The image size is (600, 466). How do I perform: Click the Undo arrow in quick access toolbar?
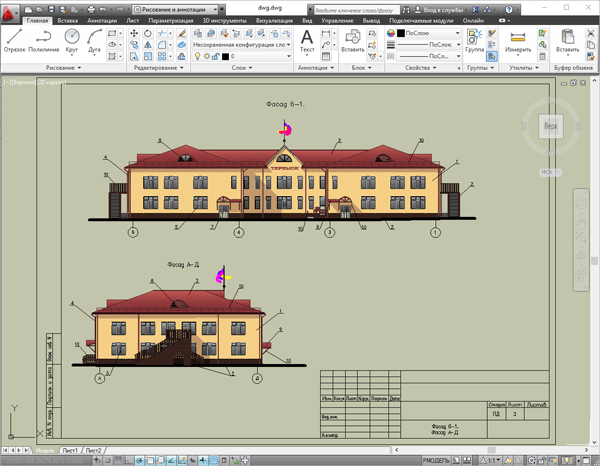pyautogui.click(x=103, y=9)
